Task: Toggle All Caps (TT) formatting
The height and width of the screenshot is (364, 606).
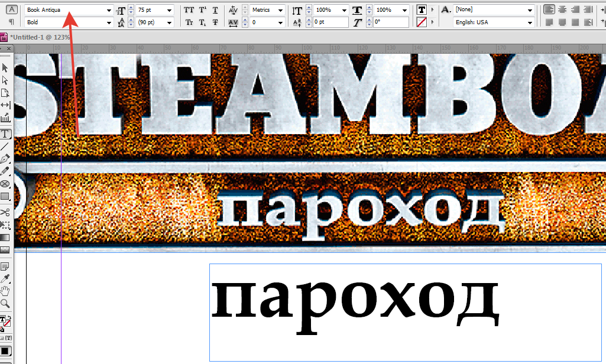Action: [189, 10]
